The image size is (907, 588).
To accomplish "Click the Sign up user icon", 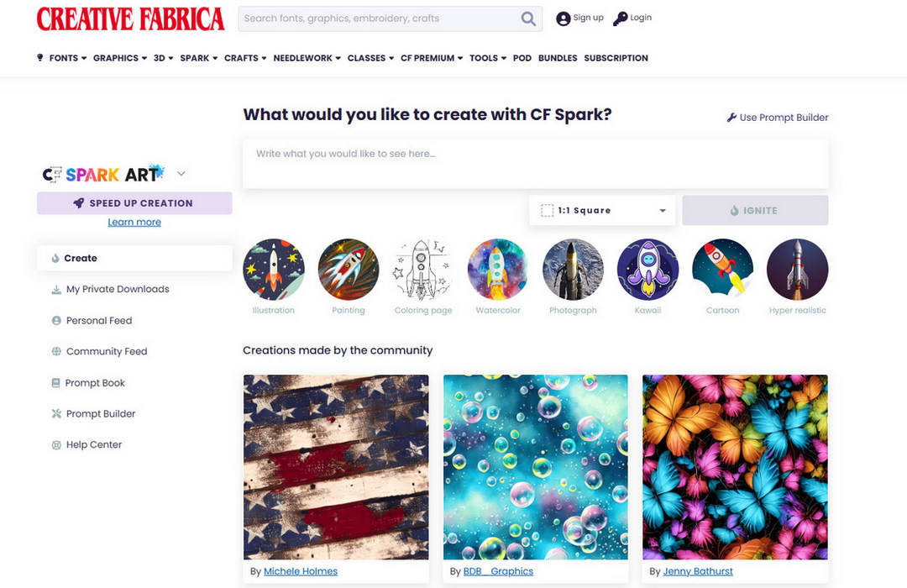I will click(x=563, y=18).
